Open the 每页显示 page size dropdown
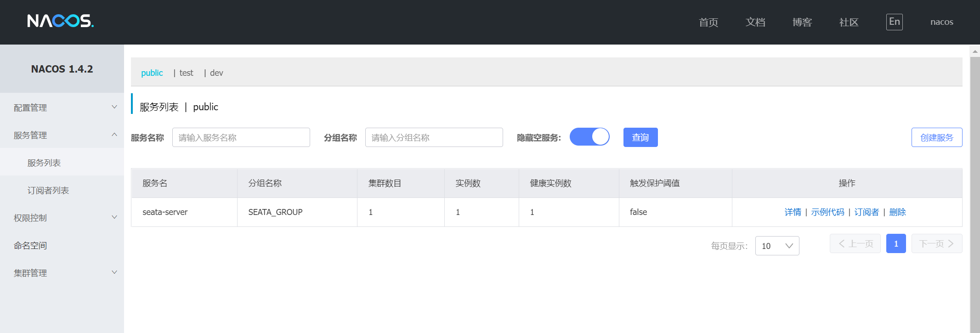 pos(777,246)
